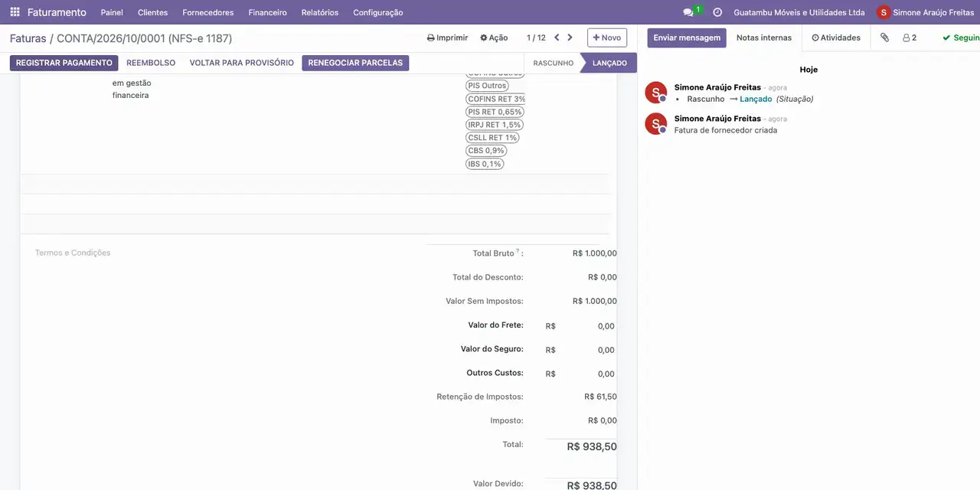Open the Imprimir print dropdown
This screenshot has width=980, height=490.
[x=447, y=38]
